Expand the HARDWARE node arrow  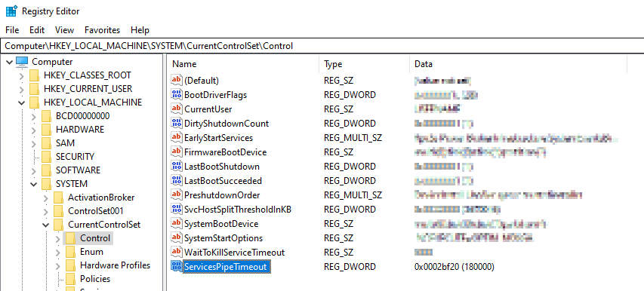click(x=34, y=130)
